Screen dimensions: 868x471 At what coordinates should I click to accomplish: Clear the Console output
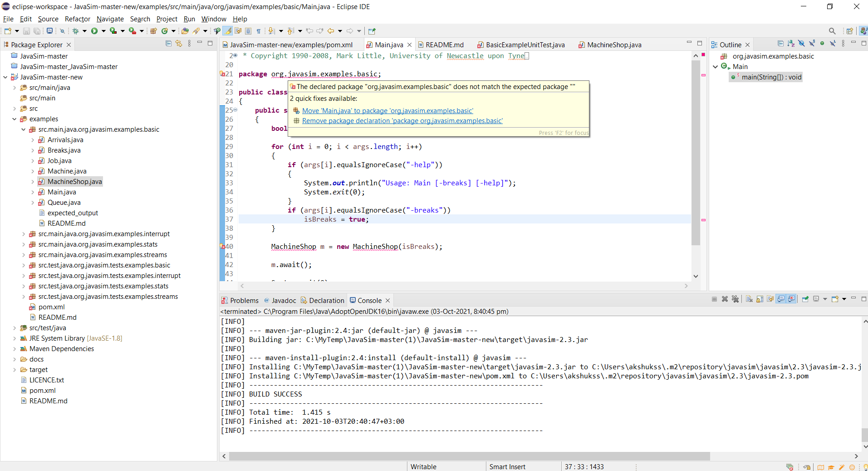(x=749, y=299)
